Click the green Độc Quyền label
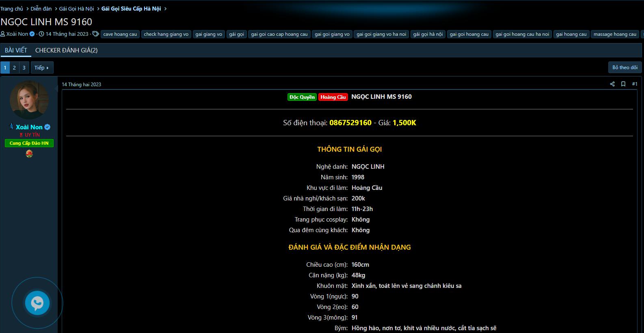644x333 pixels. pyautogui.click(x=302, y=97)
